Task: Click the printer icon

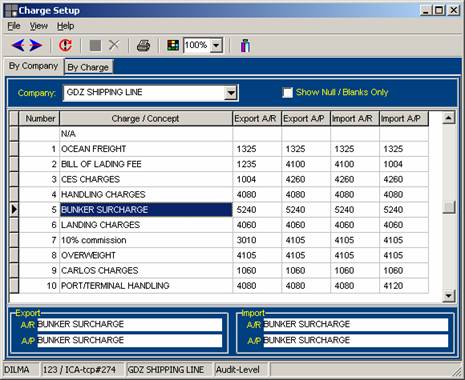Action: coord(143,45)
